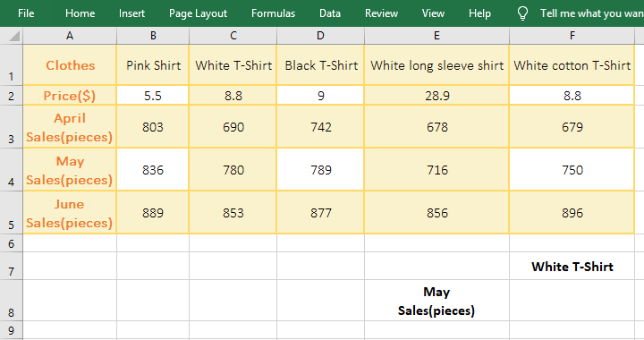
Task: Open the Help tab
Action: [x=479, y=13]
